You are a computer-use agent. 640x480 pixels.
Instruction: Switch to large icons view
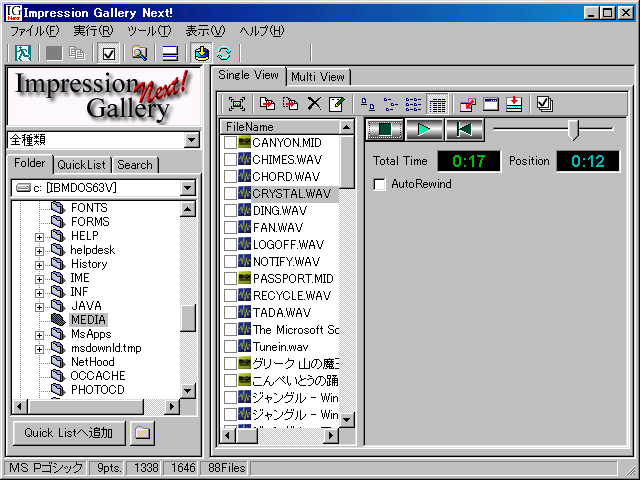click(x=368, y=104)
